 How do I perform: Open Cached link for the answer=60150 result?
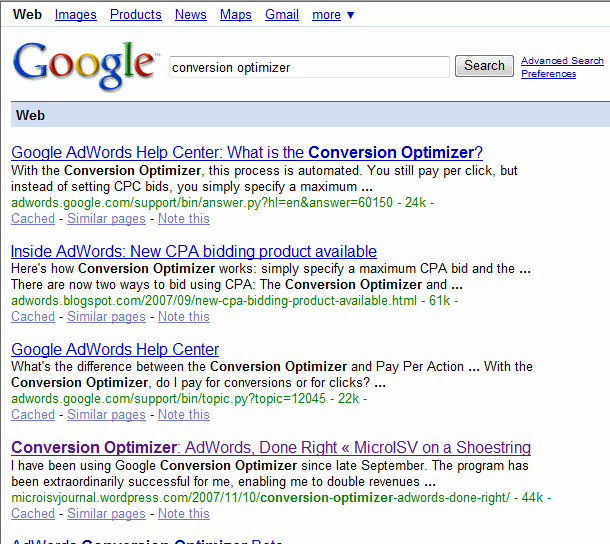click(x=33, y=218)
